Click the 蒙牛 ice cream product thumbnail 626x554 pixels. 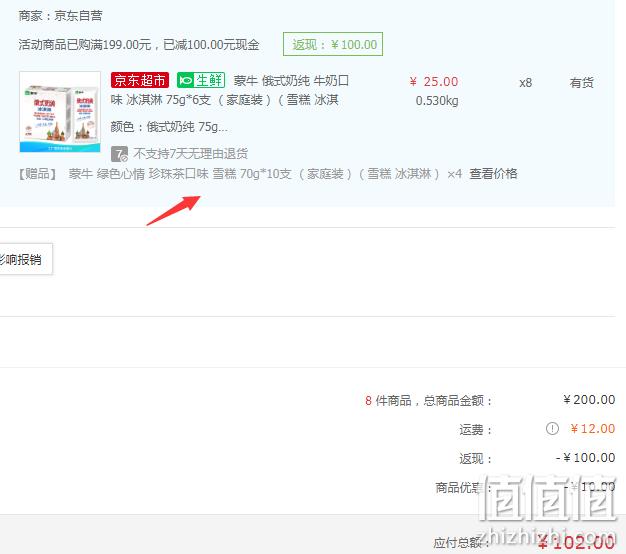coord(60,112)
